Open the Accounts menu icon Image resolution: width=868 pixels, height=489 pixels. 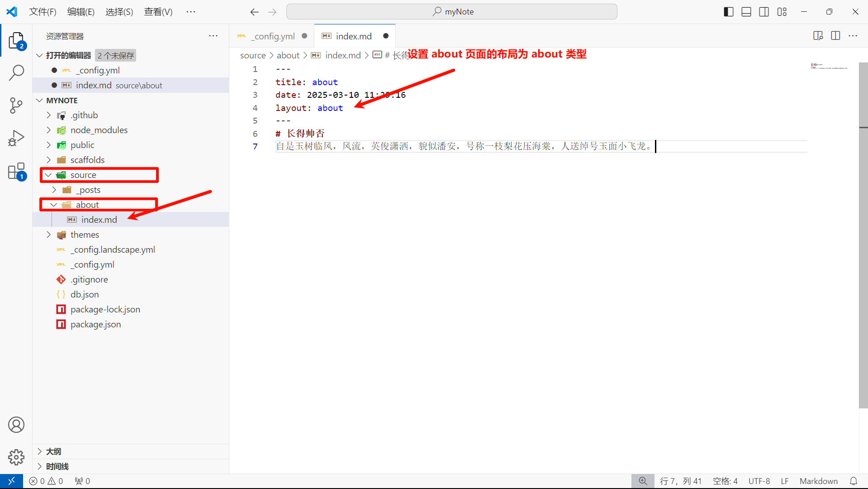coord(16,425)
